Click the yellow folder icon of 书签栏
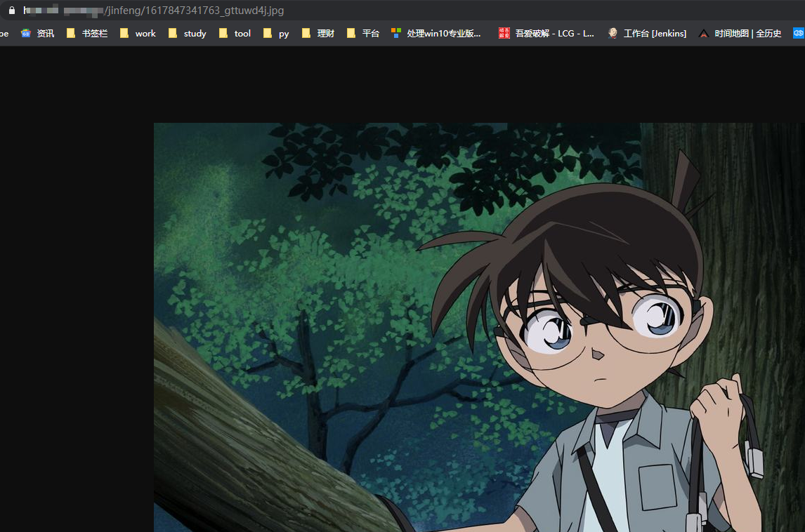The height and width of the screenshot is (532, 805). tap(70, 33)
